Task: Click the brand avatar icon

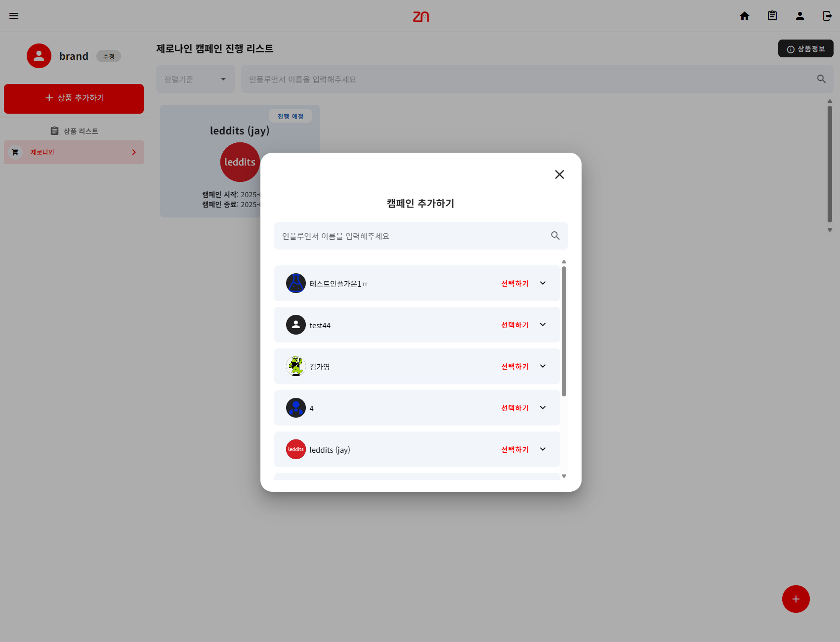Action: (39, 56)
